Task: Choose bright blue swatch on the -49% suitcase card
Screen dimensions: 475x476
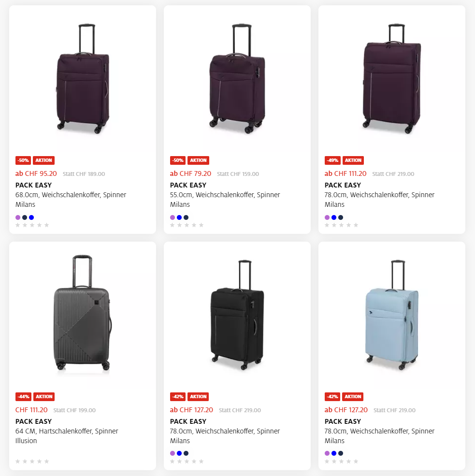Action: click(334, 217)
